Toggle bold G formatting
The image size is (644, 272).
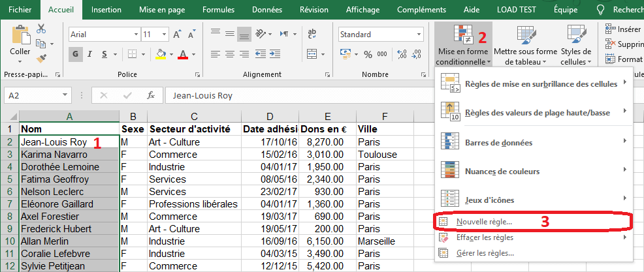(x=76, y=54)
